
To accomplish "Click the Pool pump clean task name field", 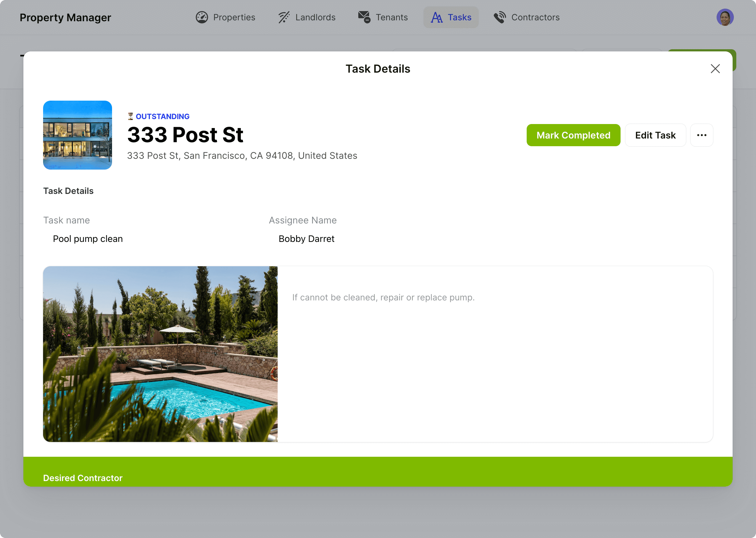I will point(88,239).
